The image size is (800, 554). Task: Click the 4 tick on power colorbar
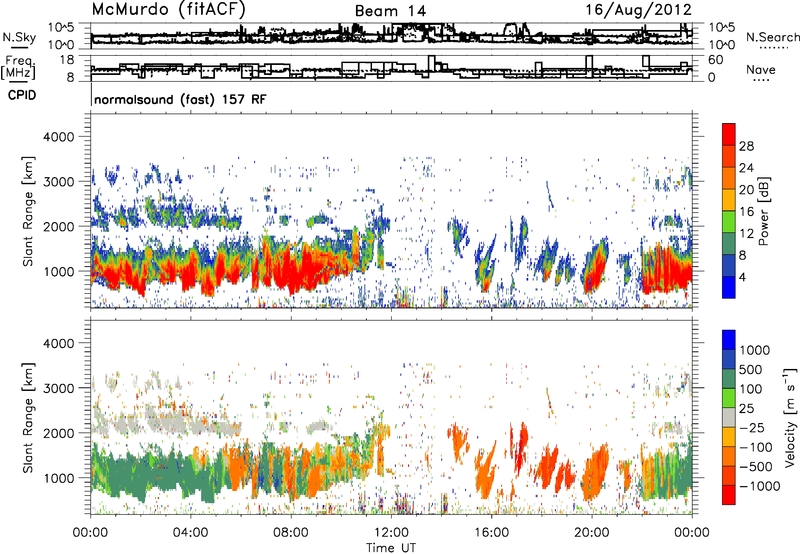click(x=743, y=277)
